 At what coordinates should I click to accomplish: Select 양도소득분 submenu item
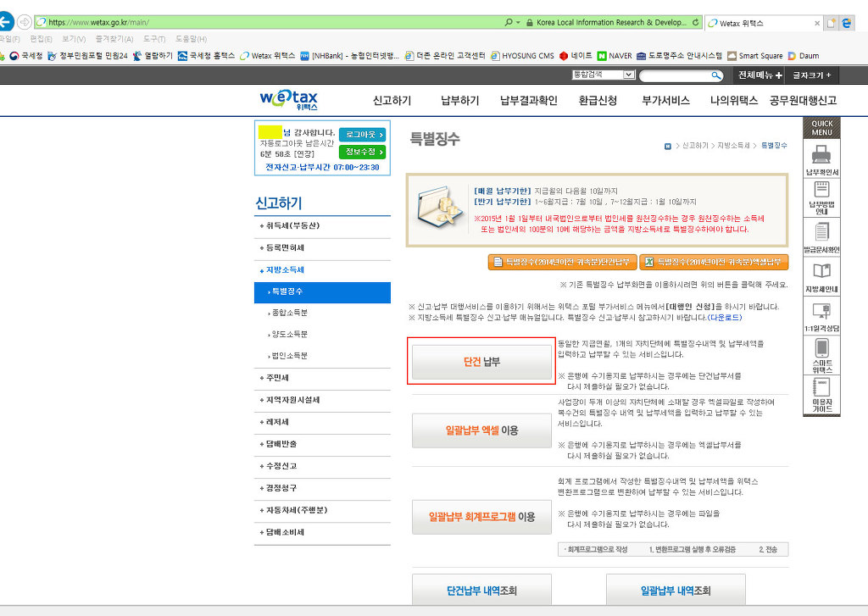coord(289,335)
